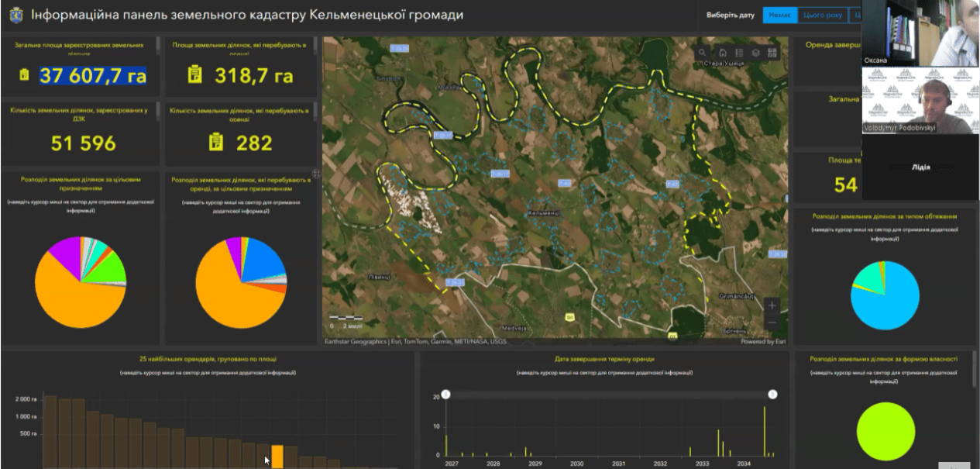980x469 pixels.
Task: Zoom out on the map
Action: [x=772, y=322]
